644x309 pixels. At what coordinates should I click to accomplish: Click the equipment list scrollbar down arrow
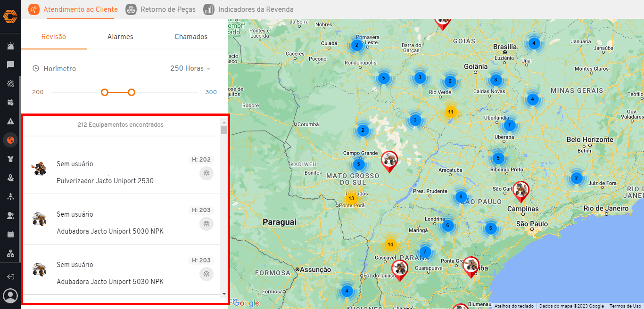coord(224,293)
